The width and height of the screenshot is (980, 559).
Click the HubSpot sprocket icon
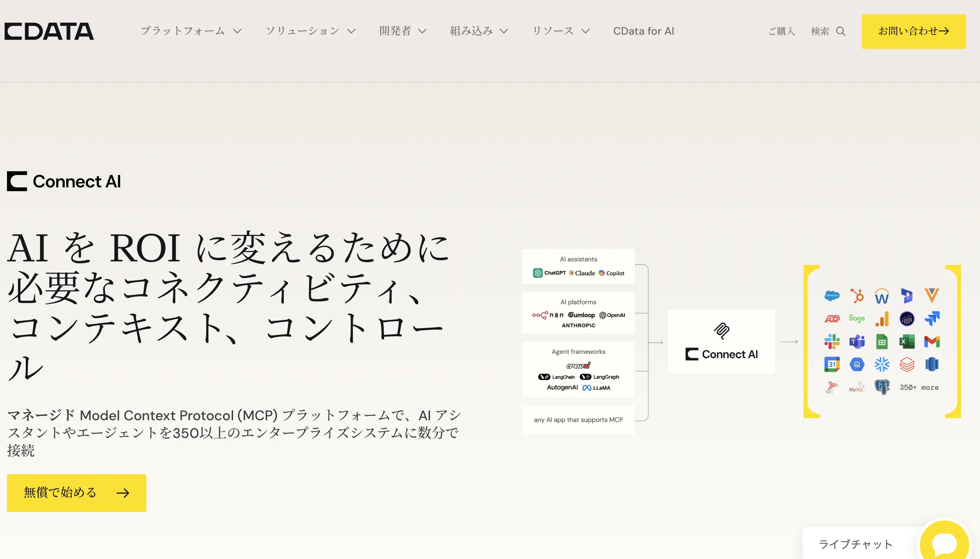[857, 296]
